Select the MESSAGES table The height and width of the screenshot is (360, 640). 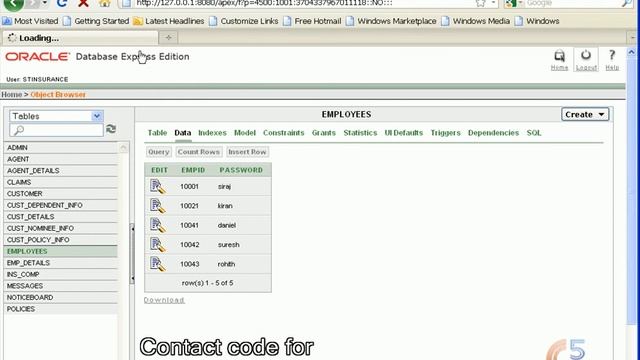(x=60, y=286)
